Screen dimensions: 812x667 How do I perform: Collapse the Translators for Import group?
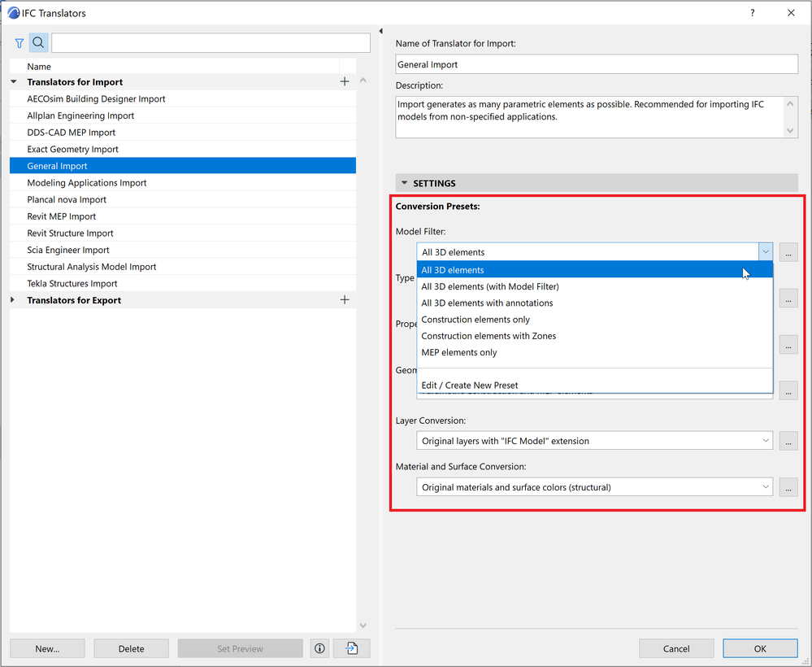tap(14, 82)
